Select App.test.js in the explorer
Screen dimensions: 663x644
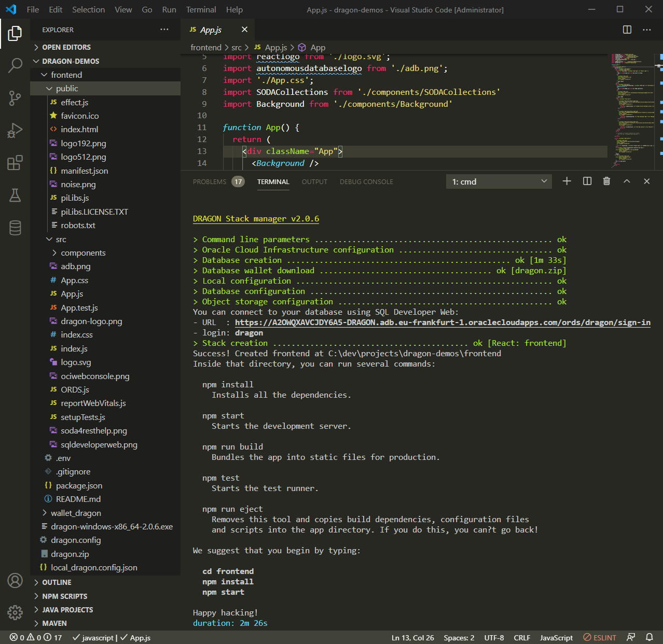click(79, 307)
